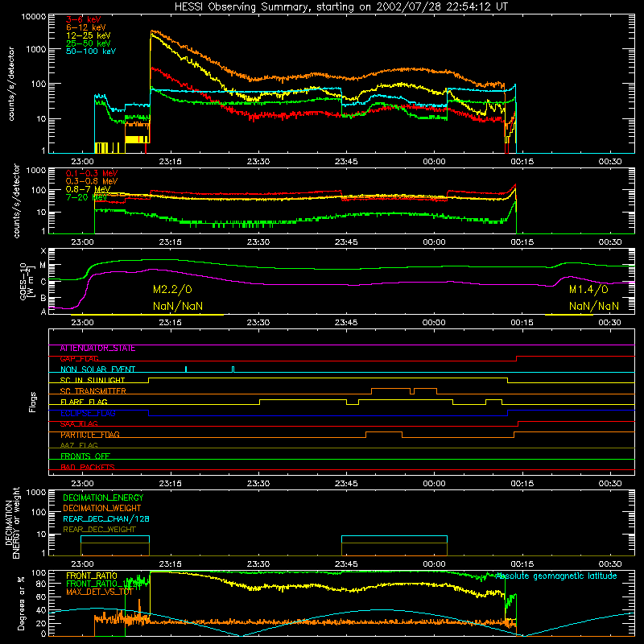The image size is (644, 644).
Task: Click the HESSI Observing Summary plot title
Action: (341, 7)
